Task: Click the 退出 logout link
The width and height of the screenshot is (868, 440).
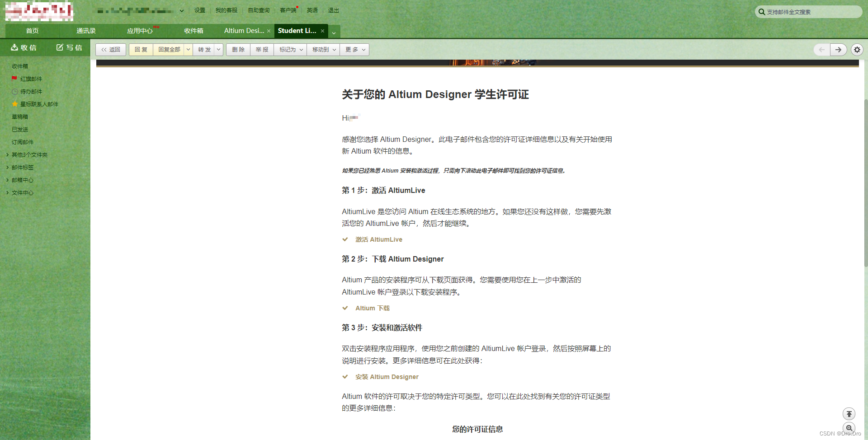Action: (x=333, y=10)
